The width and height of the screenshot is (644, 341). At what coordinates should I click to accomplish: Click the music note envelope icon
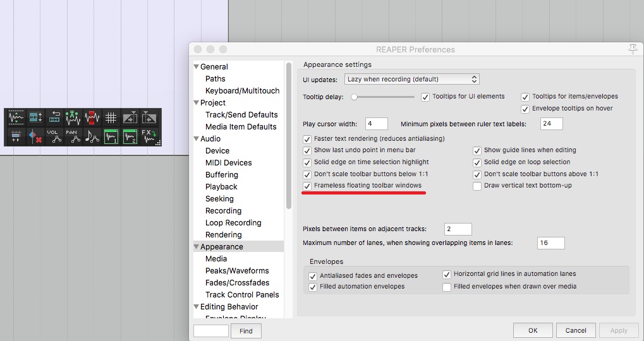coord(92,136)
